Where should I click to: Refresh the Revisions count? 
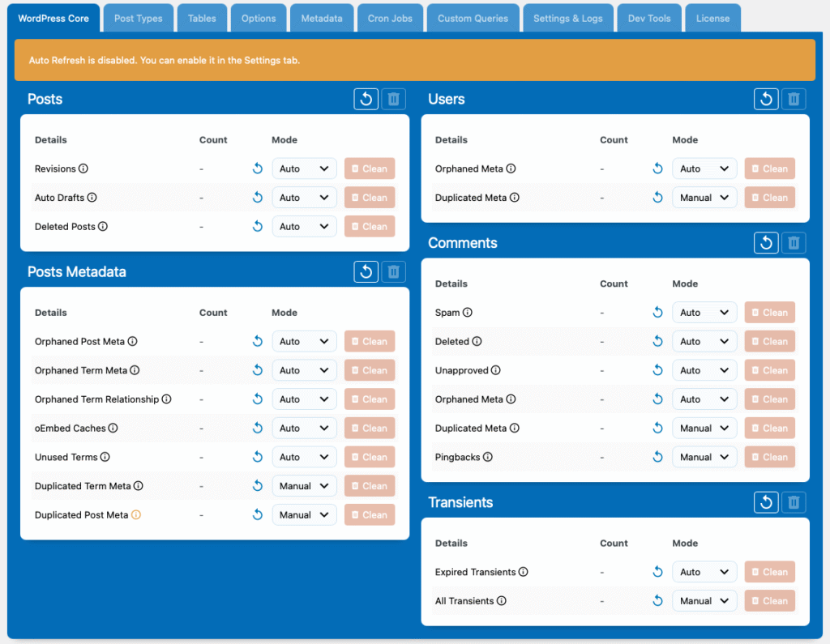point(258,168)
